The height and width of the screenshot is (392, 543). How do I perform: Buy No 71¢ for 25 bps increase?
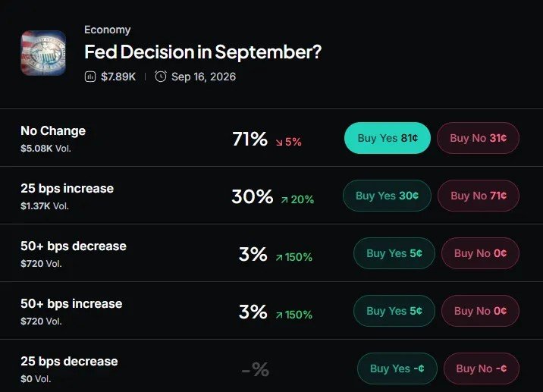click(x=479, y=196)
